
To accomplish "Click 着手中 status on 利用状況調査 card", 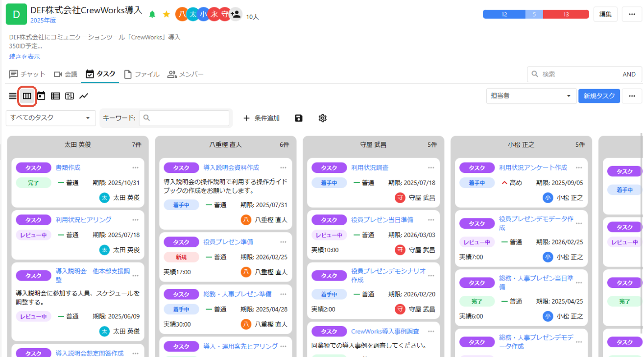I will pos(329,183).
